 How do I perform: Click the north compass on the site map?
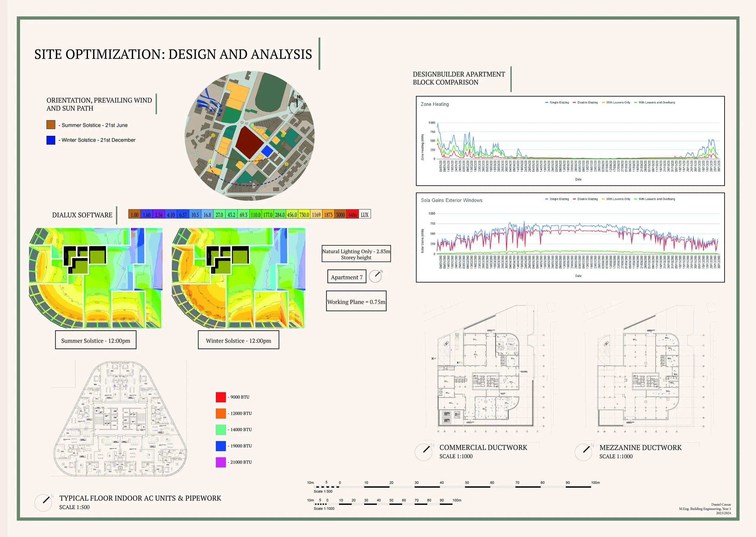pyautogui.click(x=297, y=106)
